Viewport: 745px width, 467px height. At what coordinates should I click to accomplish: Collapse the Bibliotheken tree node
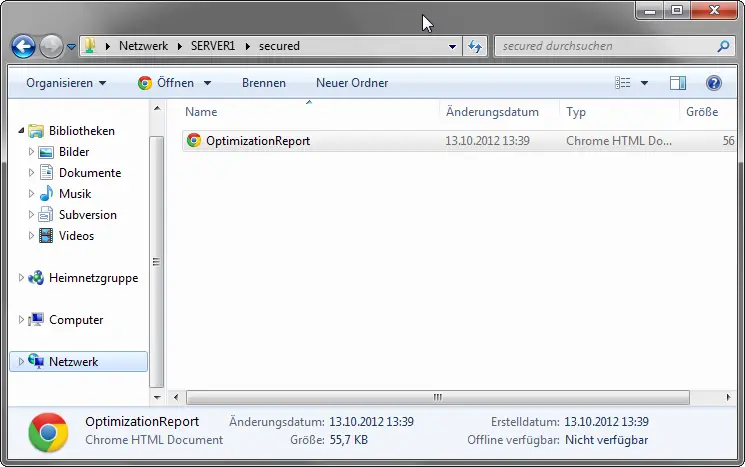point(21,130)
